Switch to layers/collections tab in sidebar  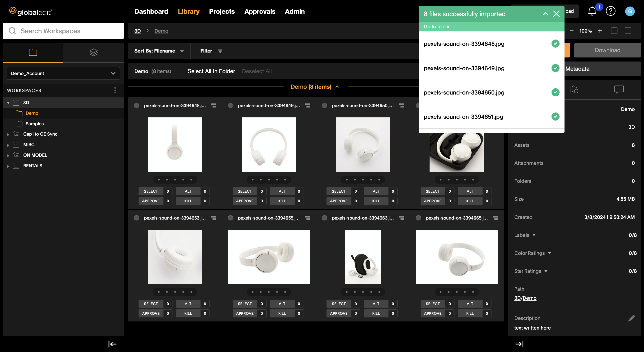[x=93, y=52]
